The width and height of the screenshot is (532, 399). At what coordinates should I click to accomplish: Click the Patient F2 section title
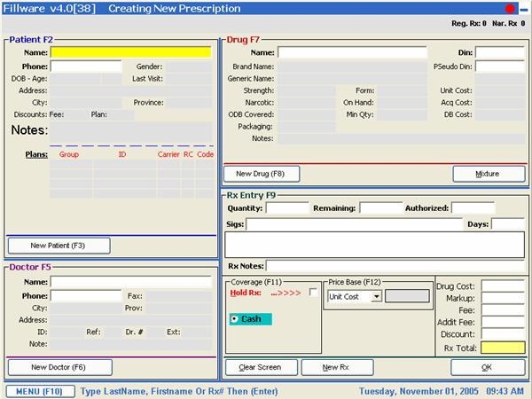31,39
